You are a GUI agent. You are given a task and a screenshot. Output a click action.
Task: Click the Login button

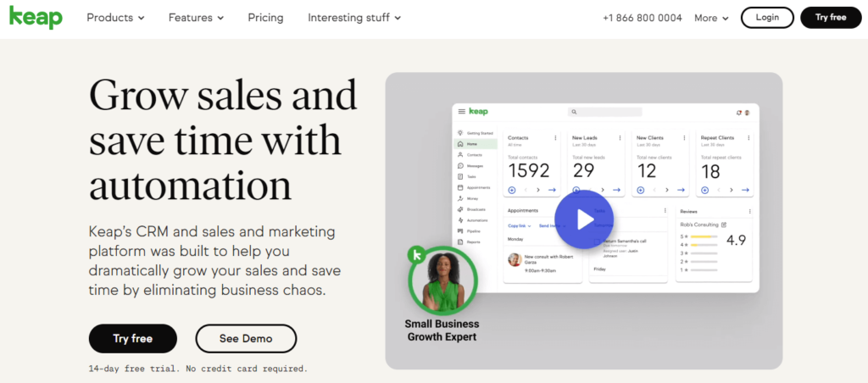tap(767, 17)
